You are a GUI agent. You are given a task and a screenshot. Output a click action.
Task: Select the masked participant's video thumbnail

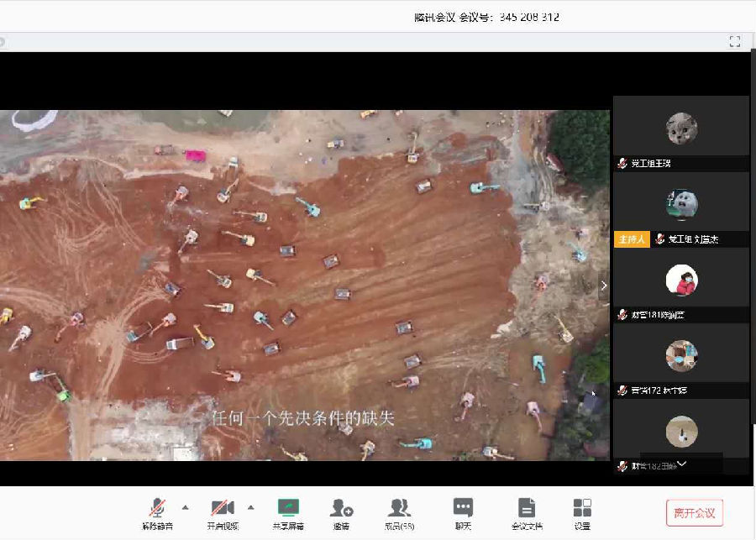(681, 278)
